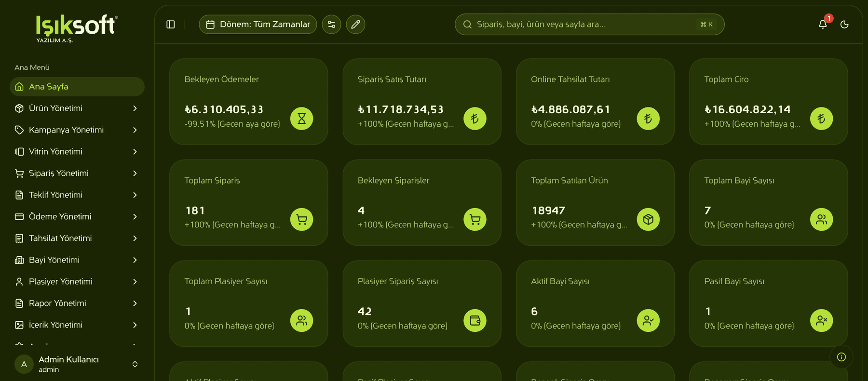Image resolution: width=868 pixels, height=381 pixels.
Task: Open the filter settings icon beside Dönem
Action: coord(331,25)
